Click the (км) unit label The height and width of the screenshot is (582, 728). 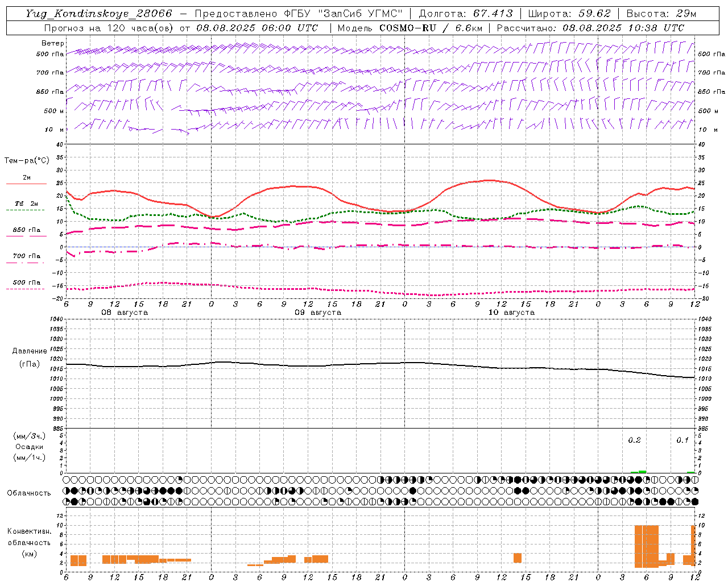click(x=29, y=554)
